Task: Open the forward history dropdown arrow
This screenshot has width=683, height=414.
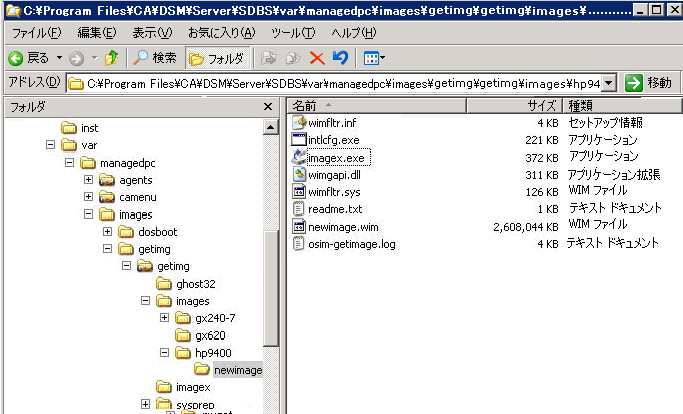Action: click(95, 58)
